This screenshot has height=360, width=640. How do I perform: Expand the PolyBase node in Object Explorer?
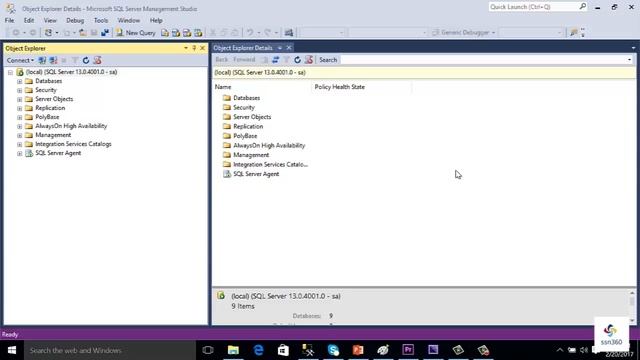point(19,117)
